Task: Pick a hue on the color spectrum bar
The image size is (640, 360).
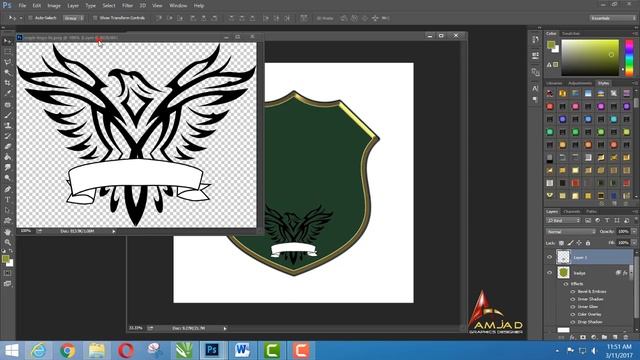Action: (629, 58)
